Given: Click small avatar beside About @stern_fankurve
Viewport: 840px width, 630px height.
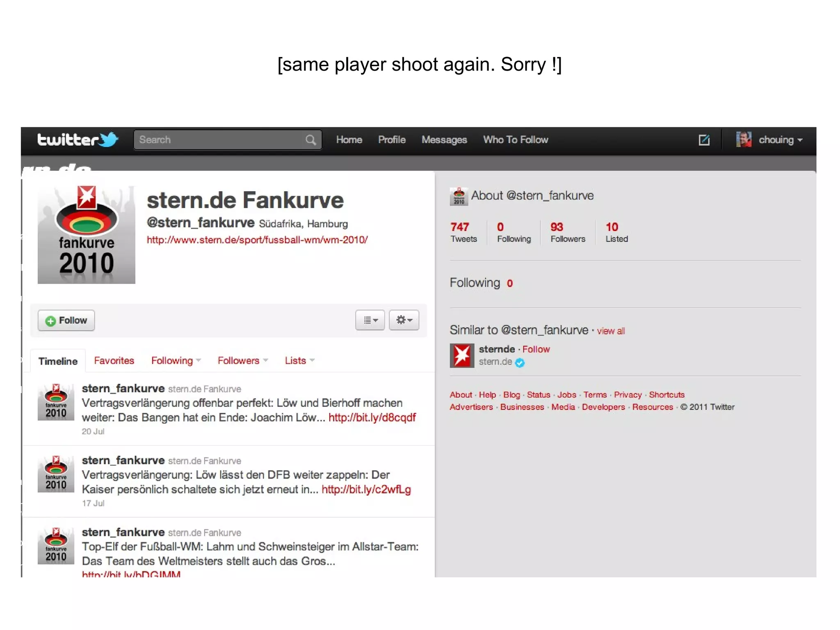Looking at the screenshot, I should (459, 196).
